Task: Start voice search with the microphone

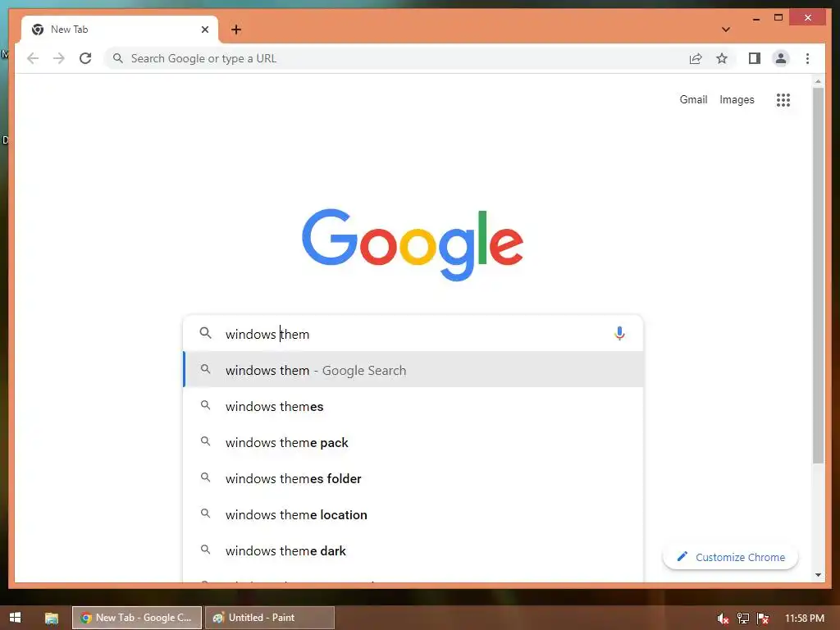Action: click(619, 334)
